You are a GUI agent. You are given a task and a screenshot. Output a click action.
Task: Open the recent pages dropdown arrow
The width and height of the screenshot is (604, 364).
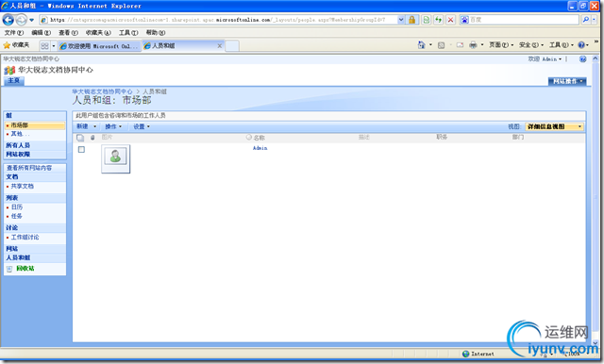coord(31,20)
